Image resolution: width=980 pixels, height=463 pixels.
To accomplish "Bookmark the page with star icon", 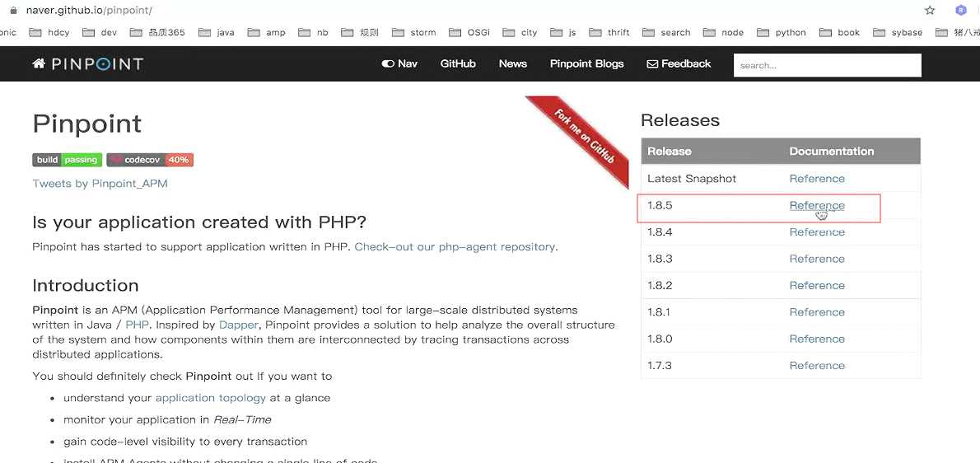I will coord(930,10).
